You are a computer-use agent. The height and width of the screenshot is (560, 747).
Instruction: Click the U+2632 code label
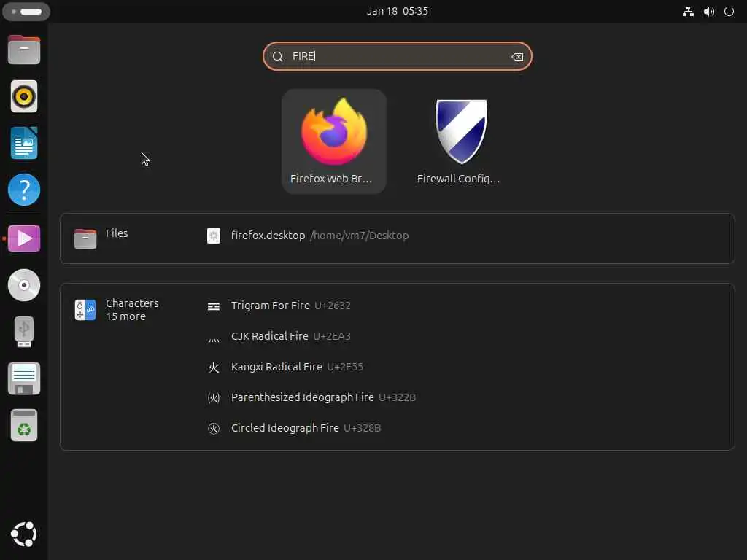333,306
